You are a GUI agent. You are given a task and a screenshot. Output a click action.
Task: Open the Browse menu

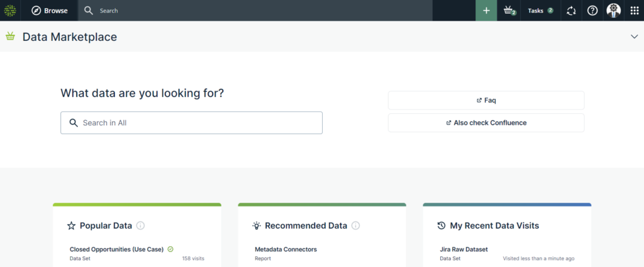coord(50,11)
